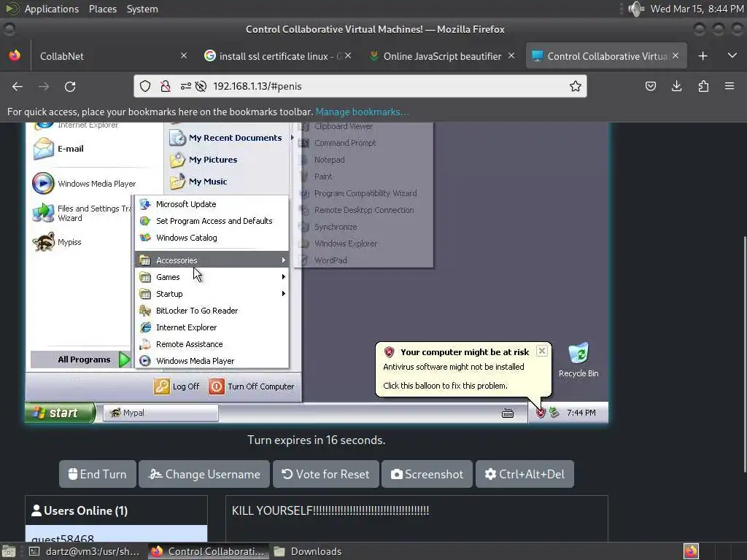Screen dimensions: 747x560
Task: Open My Music folder
Action: (x=198, y=182)
